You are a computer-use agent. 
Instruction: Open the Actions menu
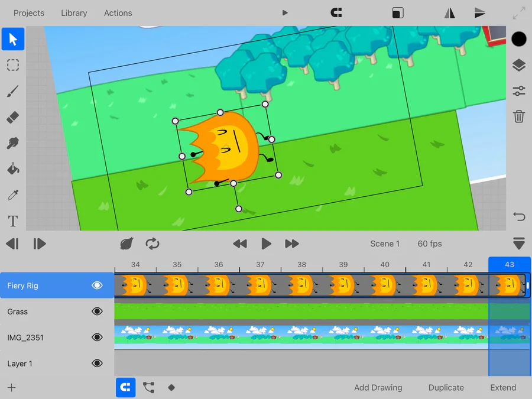(x=118, y=13)
